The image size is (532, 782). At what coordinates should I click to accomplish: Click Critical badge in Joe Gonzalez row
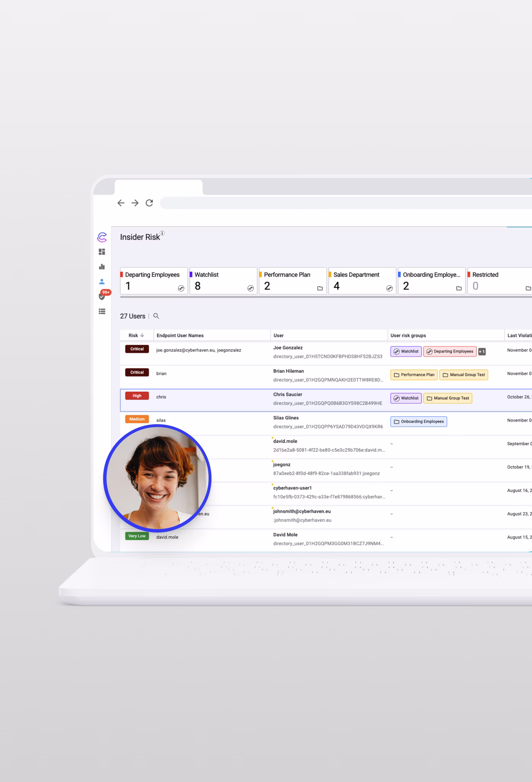[x=137, y=349]
